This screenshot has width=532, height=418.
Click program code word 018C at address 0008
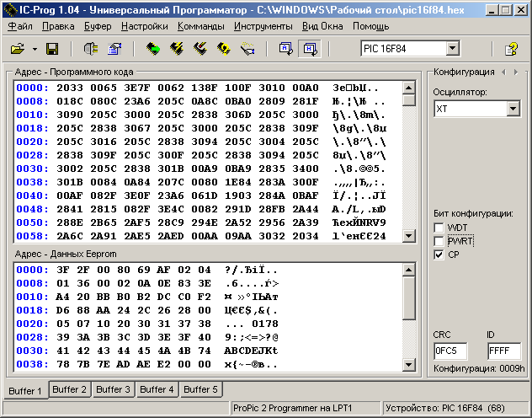point(70,101)
